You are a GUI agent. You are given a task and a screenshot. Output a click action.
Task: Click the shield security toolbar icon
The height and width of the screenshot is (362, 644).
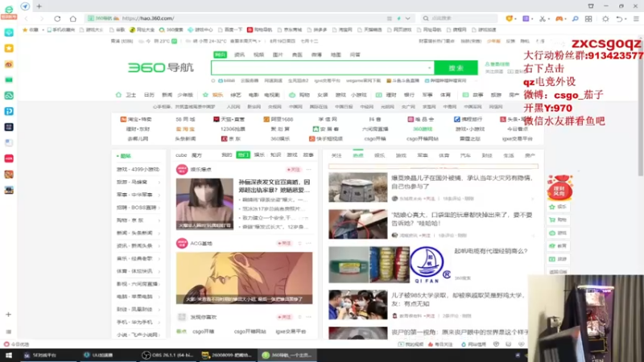pos(510,19)
